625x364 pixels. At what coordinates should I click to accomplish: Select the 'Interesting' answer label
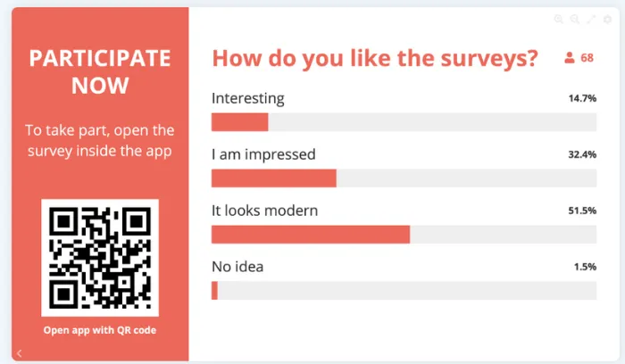[247, 98]
